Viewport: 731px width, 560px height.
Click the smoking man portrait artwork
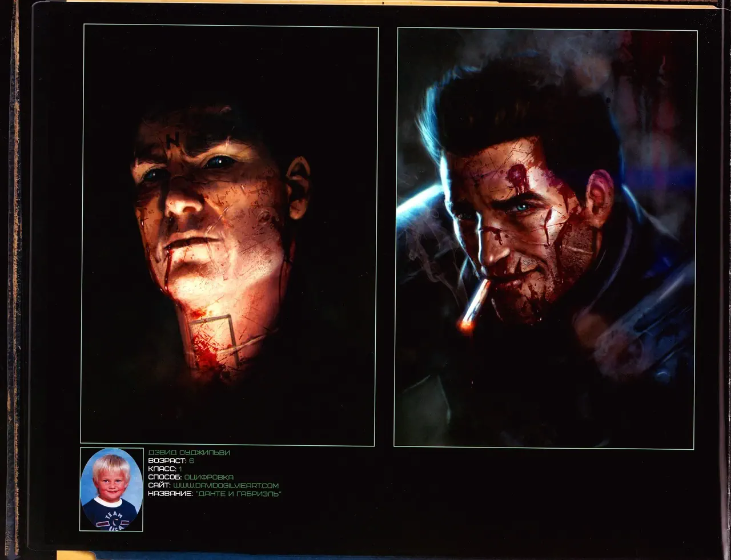[x=545, y=238]
